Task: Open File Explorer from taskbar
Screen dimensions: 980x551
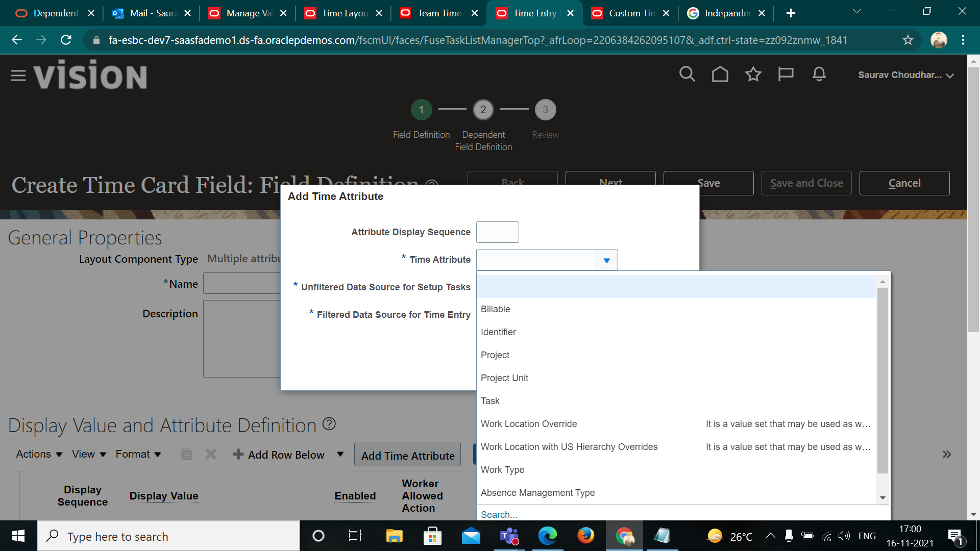Action: point(394,536)
